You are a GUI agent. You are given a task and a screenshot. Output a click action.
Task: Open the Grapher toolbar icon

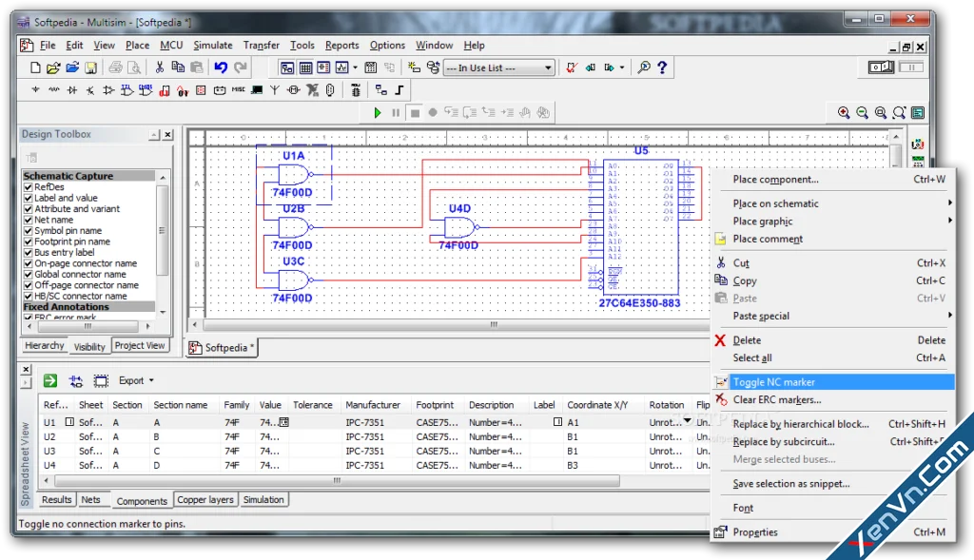pos(341,68)
